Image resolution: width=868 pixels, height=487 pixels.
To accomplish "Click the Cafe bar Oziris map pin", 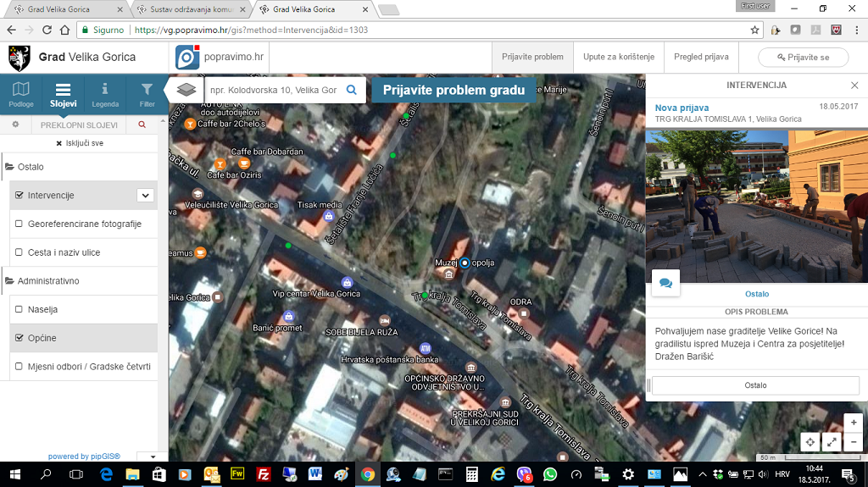I will (220, 163).
